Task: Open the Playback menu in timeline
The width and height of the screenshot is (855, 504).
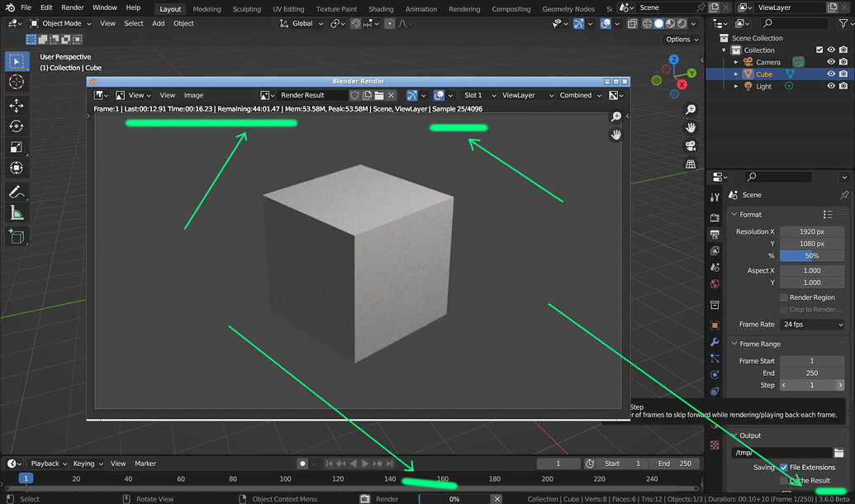Action: [x=48, y=464]
